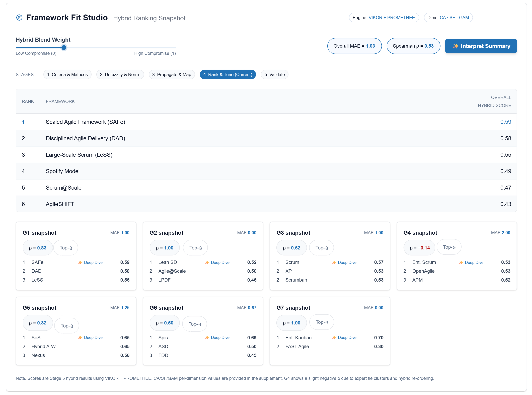Click the Hybrid Blend Weight slider handle
This screenshot has width=532, height=395.
coord(64,48)
